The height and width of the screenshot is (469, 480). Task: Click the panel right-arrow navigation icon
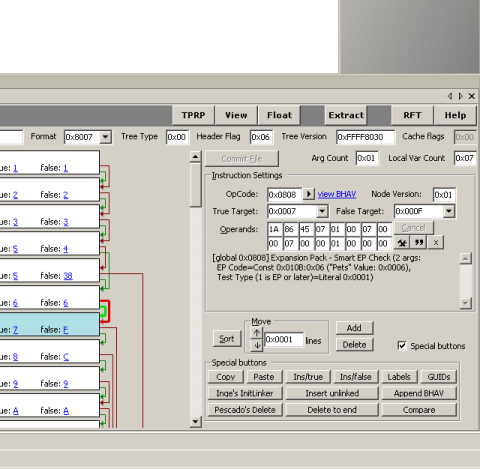[461, 96]
